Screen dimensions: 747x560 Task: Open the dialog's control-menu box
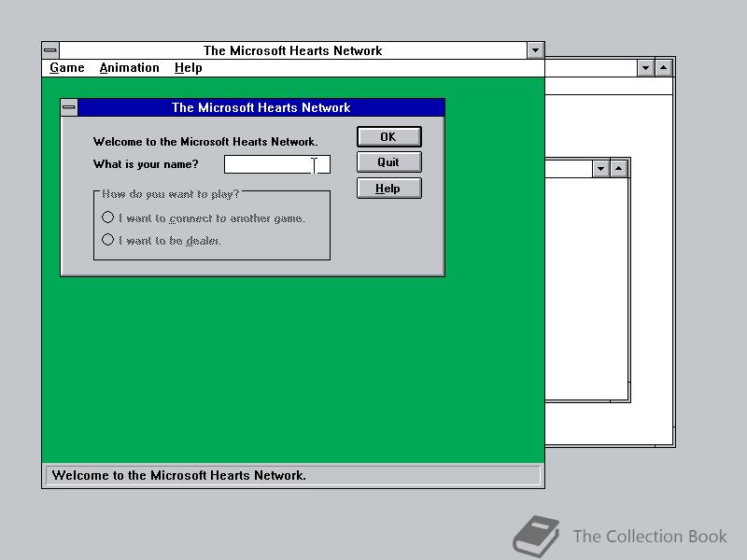click(x=69, y=107)
